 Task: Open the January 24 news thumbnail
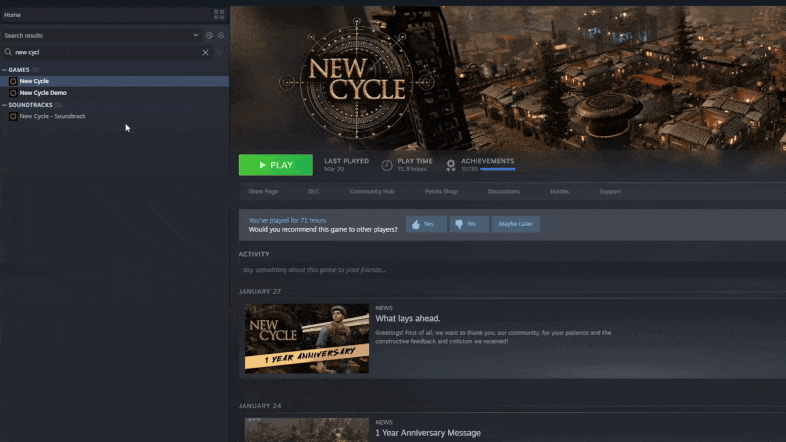[307, 430]
